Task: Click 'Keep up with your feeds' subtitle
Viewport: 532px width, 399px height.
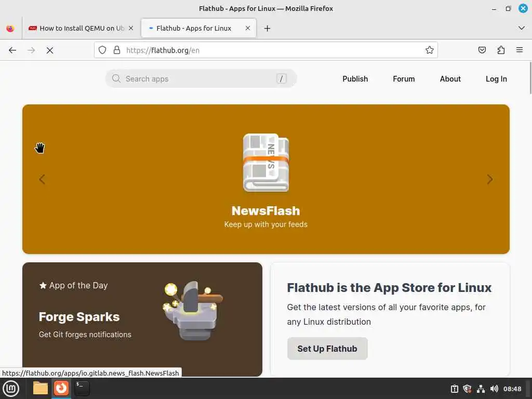Action: coord(265,224)
